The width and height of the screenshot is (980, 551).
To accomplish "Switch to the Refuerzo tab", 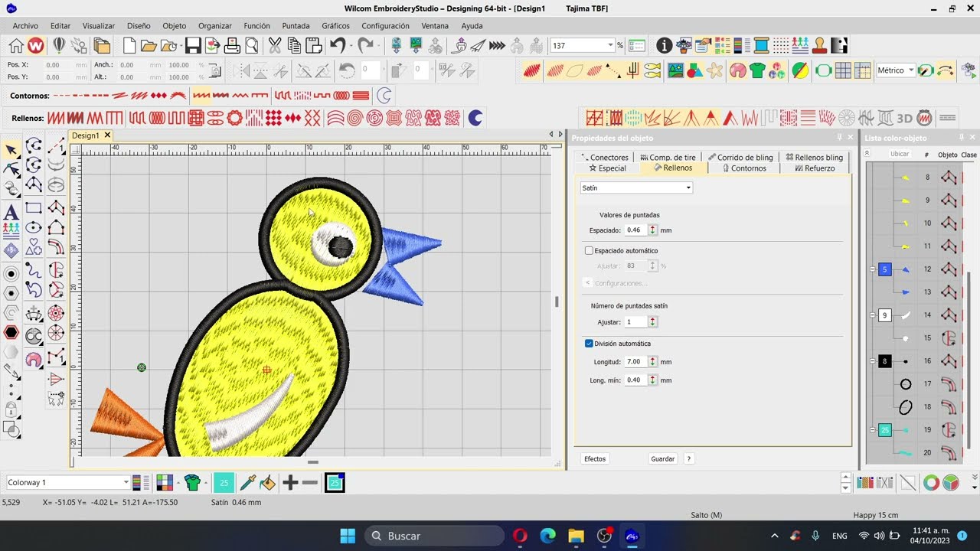I will pos(815,168).
